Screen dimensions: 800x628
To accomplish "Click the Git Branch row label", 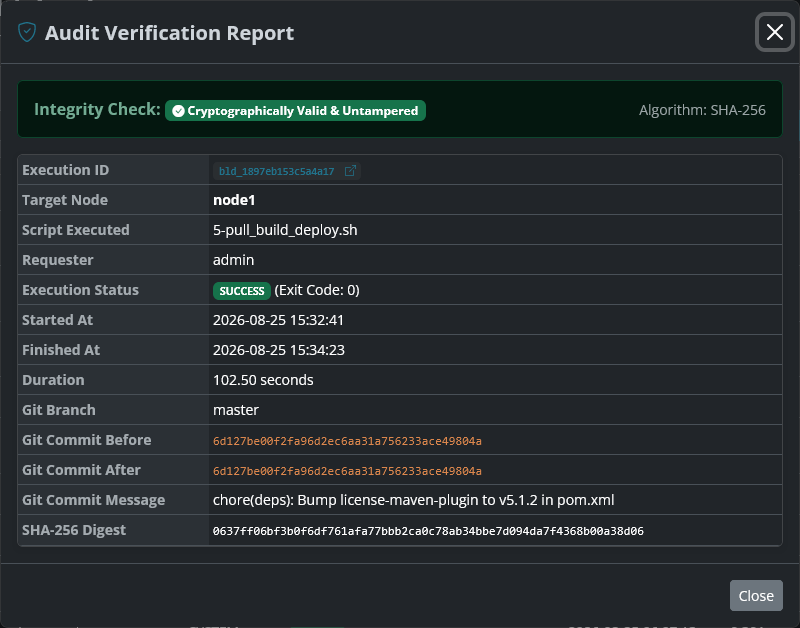I will coord(59,410).
